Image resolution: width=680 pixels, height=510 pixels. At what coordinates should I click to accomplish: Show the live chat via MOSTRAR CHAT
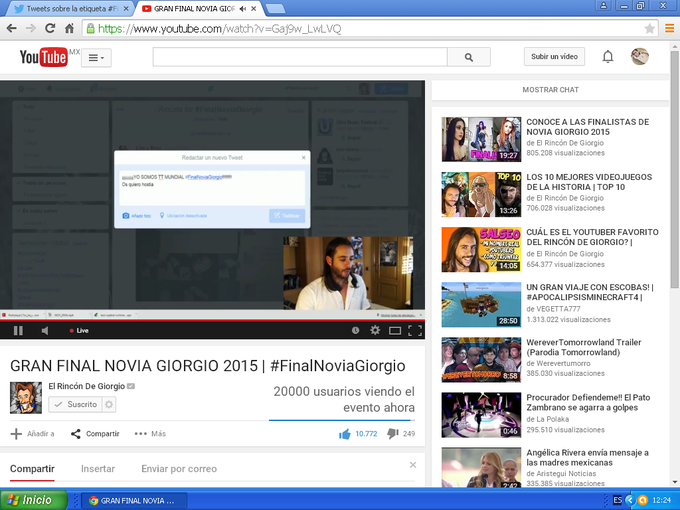[x=550, y=90]
